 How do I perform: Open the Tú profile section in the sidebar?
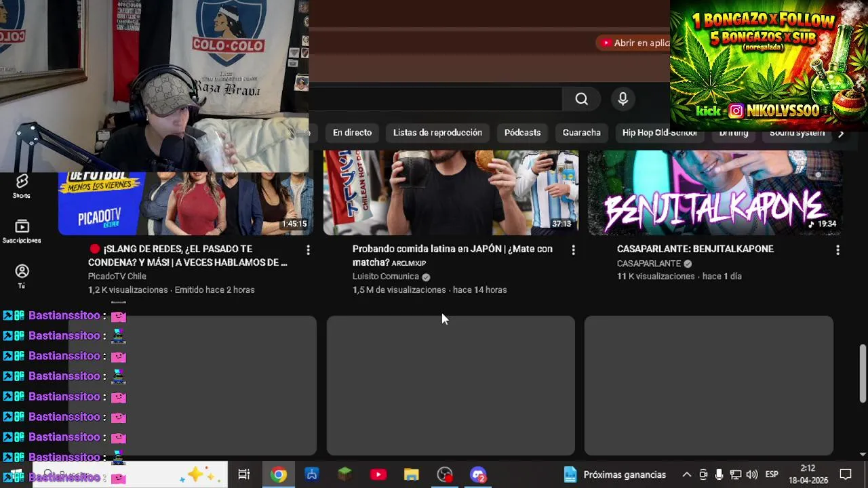click(x=22, y=276)
